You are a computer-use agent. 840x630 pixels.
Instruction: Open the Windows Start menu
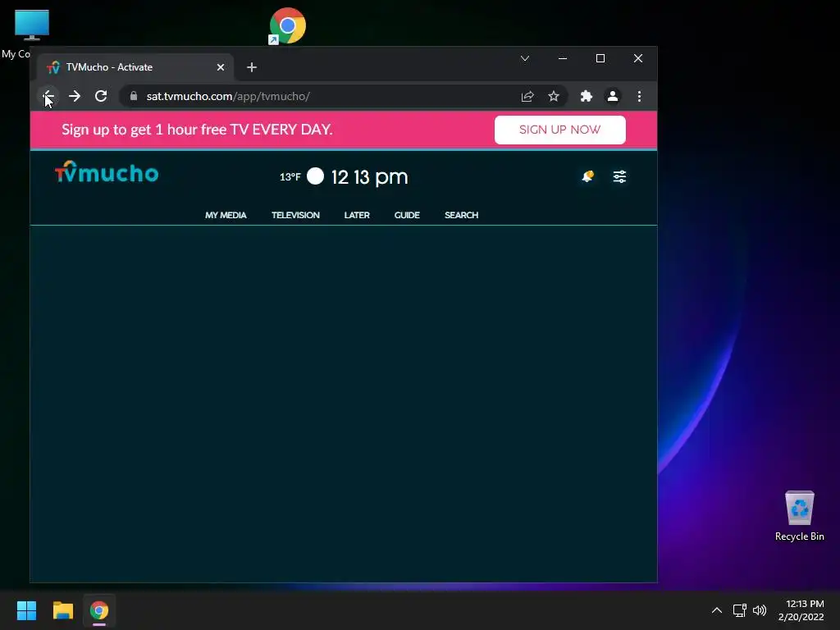(26, 610)
